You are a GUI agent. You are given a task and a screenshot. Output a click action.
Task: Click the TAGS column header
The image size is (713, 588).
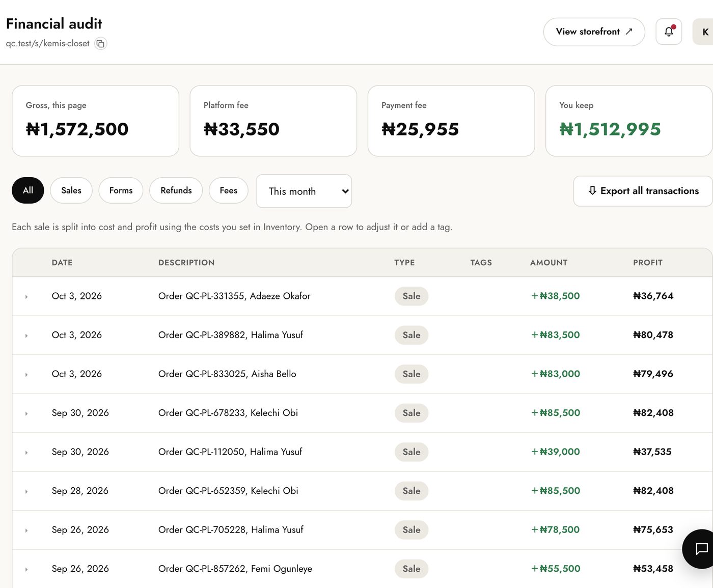coord(481,263)
